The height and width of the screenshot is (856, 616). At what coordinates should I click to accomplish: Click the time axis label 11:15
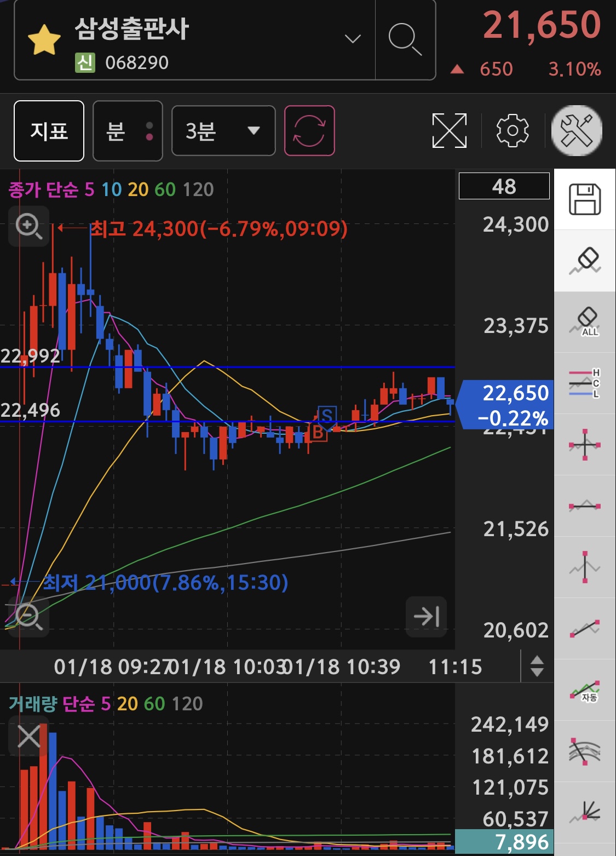point(455,667)
